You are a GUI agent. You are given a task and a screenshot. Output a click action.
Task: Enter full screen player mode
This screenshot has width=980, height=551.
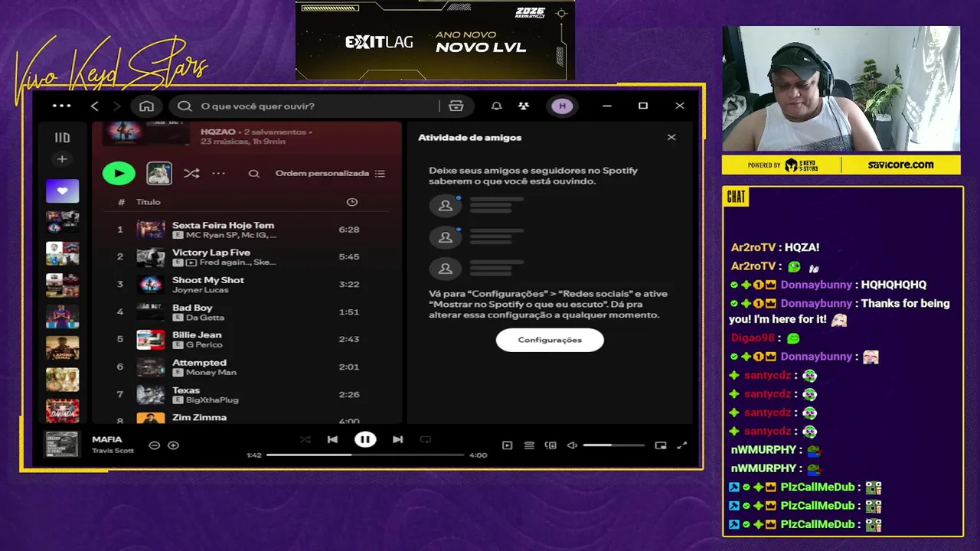click(682, 445)
